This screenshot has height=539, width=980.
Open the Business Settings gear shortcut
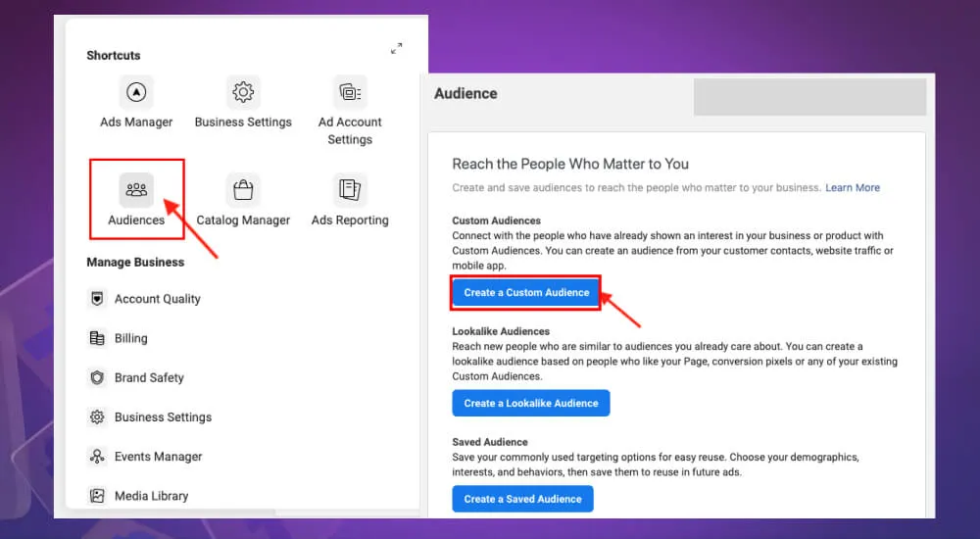tap(243, 92)
